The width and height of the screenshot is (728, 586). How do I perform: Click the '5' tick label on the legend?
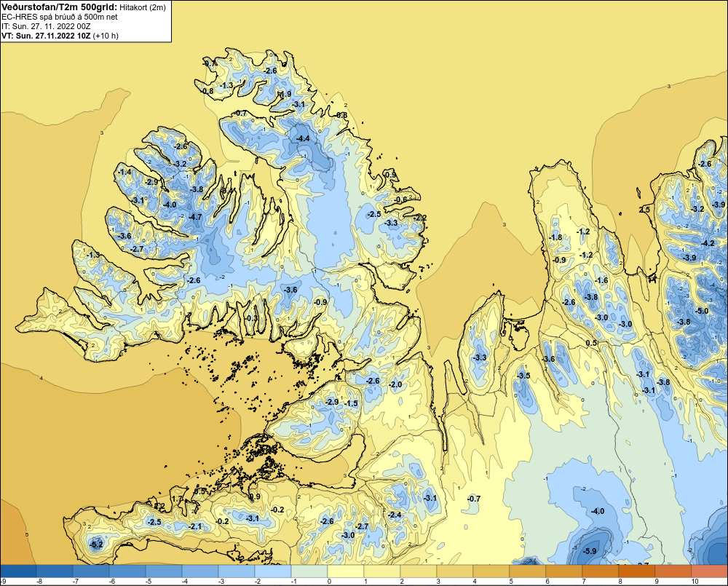[511, 582]
